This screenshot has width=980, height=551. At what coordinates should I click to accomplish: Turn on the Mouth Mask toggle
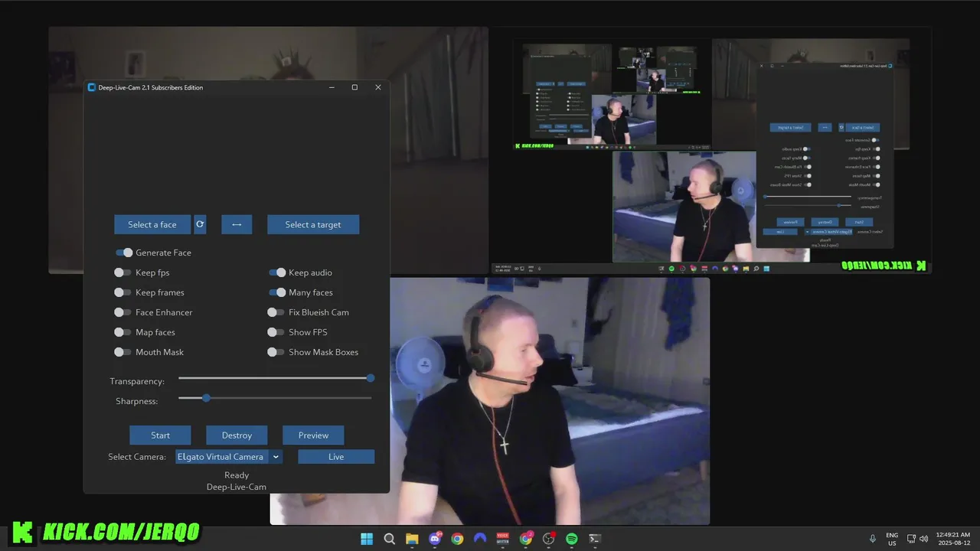(122, 352)
